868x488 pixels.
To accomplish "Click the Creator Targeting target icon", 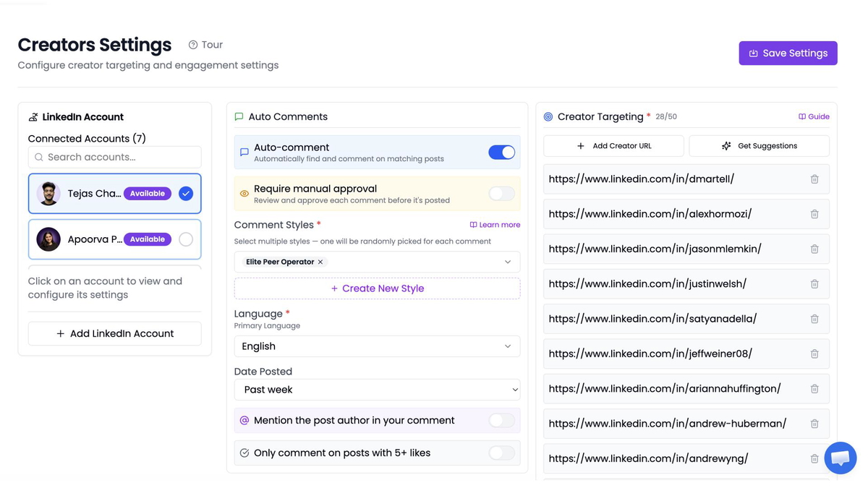I will click(548, 116).
